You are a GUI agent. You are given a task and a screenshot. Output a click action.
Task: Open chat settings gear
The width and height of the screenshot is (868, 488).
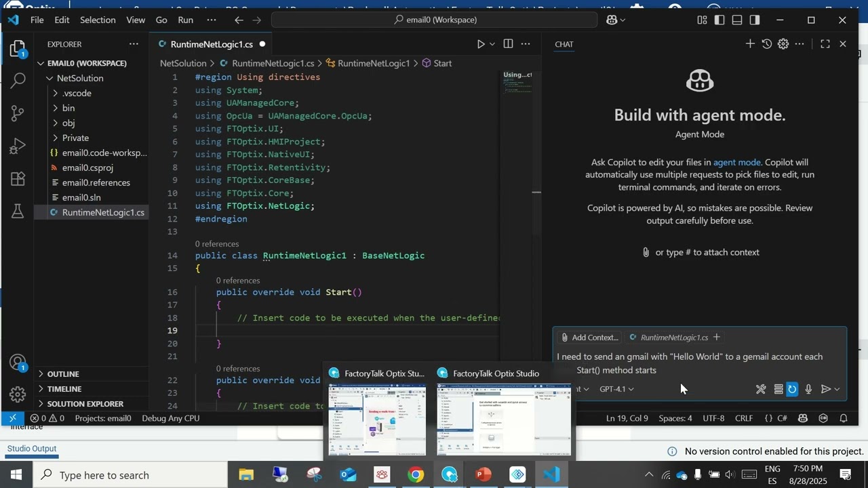coord(783,44)
